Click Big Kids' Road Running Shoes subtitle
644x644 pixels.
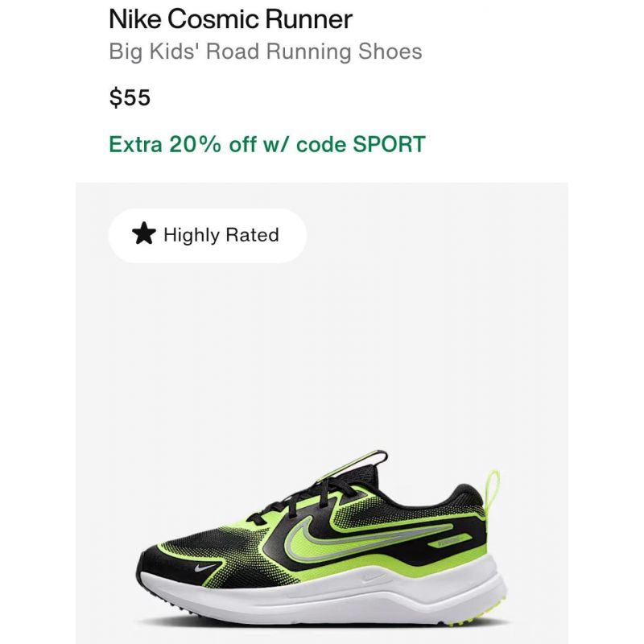pos(266,52)
